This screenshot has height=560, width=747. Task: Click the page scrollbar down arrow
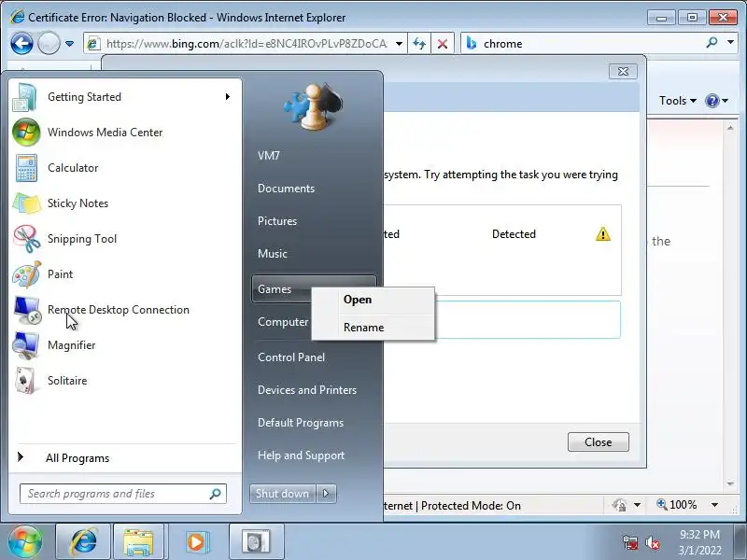[x=730, y=483]
